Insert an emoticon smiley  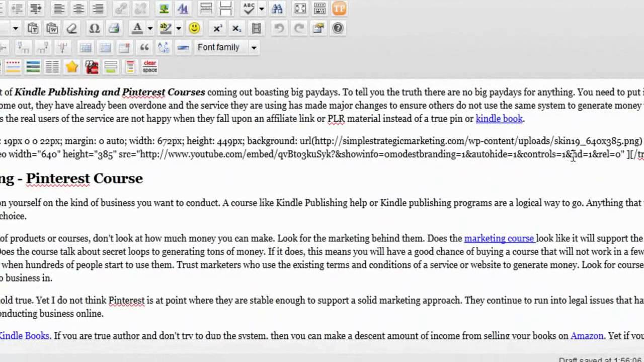pos(194,28)
